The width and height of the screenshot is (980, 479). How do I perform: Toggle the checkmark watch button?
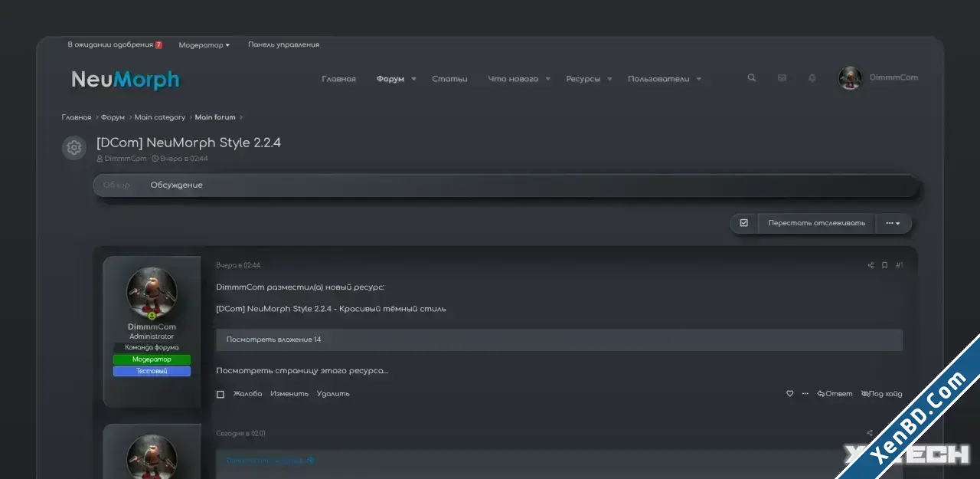tap(743, 223)
